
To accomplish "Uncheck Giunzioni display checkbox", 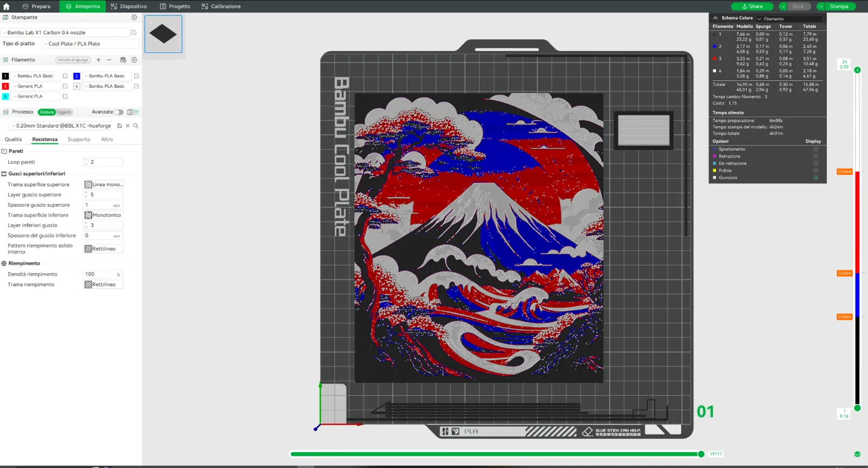I will [816, 178].
